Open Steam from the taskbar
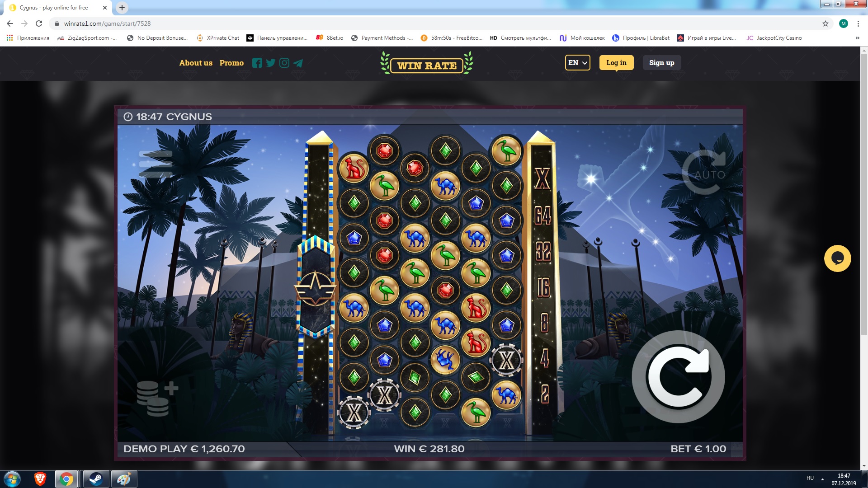The image size is (868, 488). click(x=96, y=479)
